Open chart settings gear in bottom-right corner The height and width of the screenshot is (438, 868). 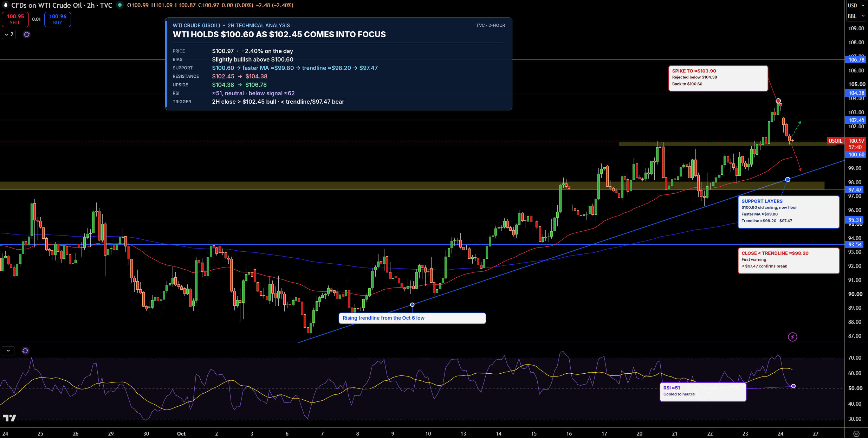856,433
